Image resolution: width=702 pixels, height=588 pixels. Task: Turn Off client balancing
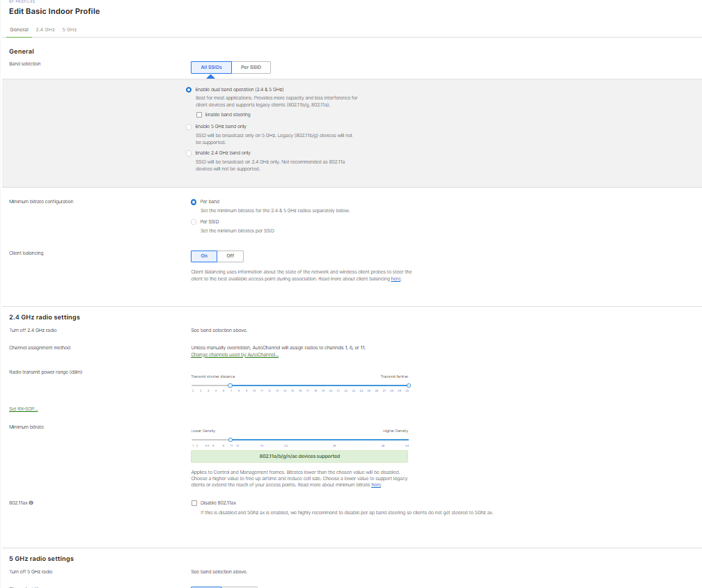click(x=231, y=256)
